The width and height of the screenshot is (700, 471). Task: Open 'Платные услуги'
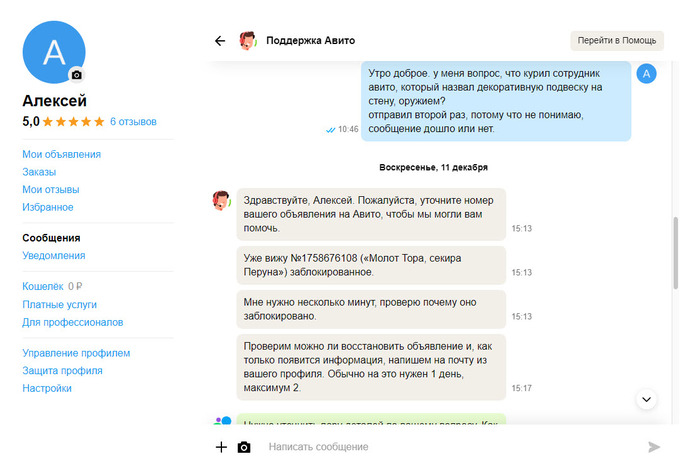coord(59,304)
